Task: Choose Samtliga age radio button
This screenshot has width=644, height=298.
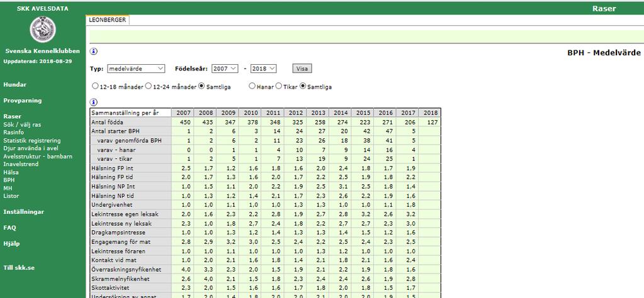Action: click(201, 87)
